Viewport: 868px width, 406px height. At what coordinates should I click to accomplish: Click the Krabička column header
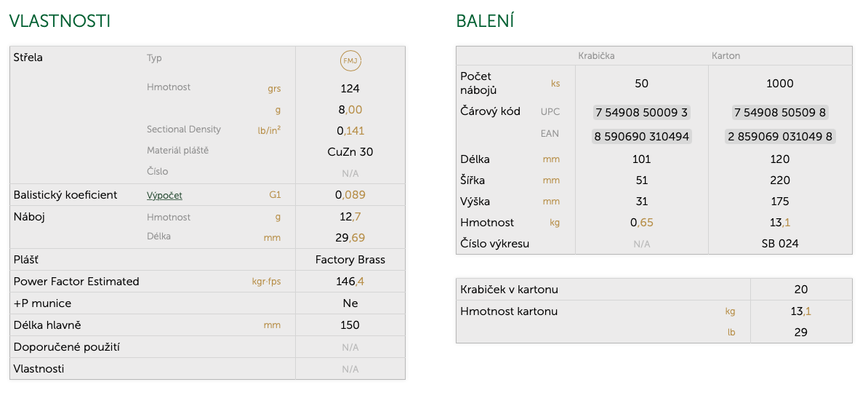click(x=596, y=56)
